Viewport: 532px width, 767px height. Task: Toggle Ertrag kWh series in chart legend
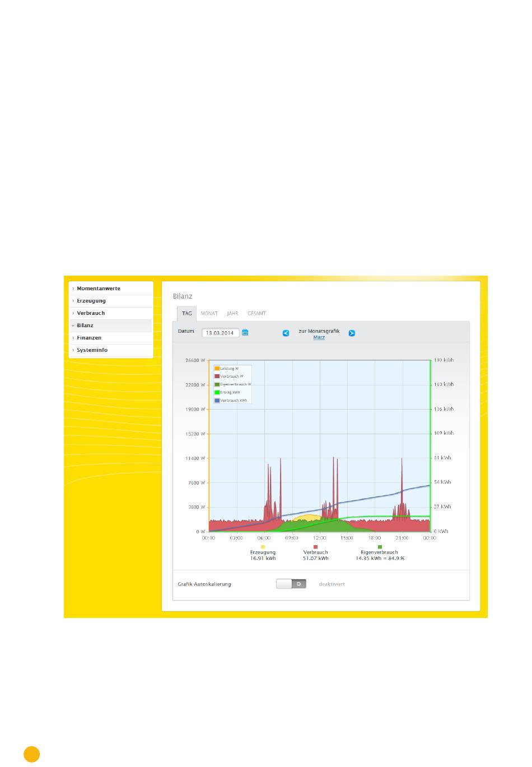[x=227, y=392]
